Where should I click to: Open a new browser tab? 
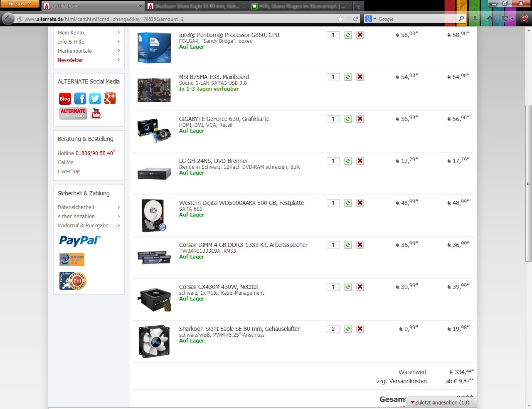tap(358, 6)
